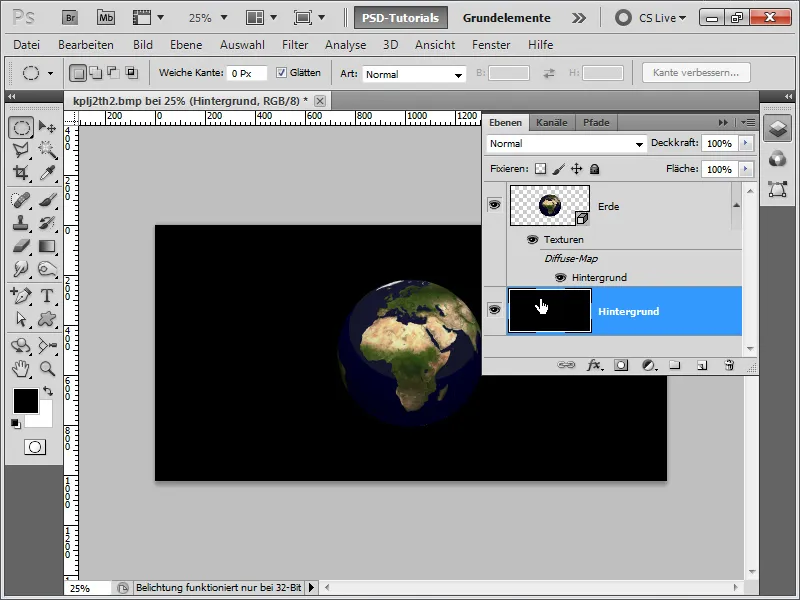
Task: Link layers with chain icon
Action: (x=566, y=365)
